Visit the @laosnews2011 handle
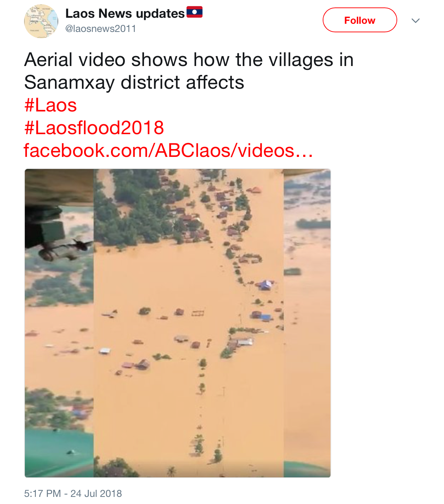This screenshot has height=504, width=444. (101, 29)
